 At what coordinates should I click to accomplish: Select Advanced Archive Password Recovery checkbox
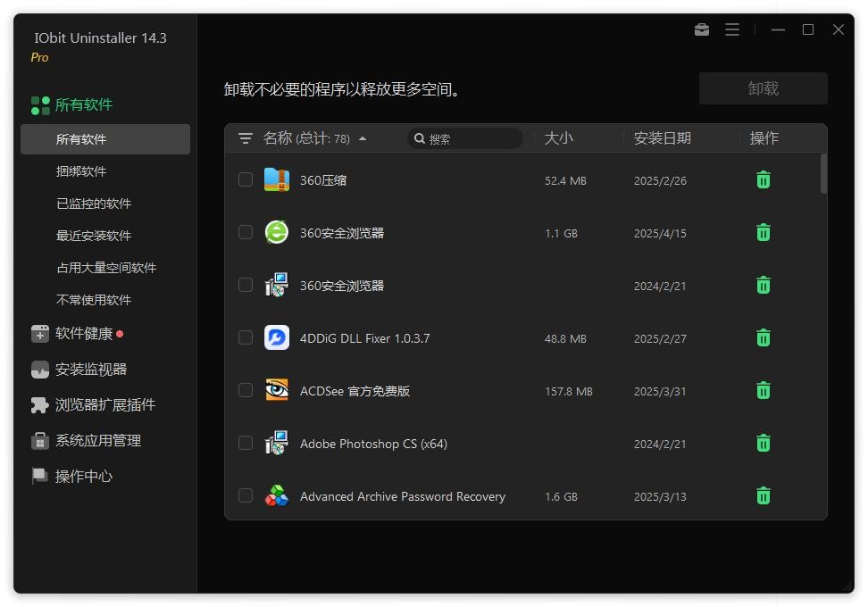click(x=246, y=495)
